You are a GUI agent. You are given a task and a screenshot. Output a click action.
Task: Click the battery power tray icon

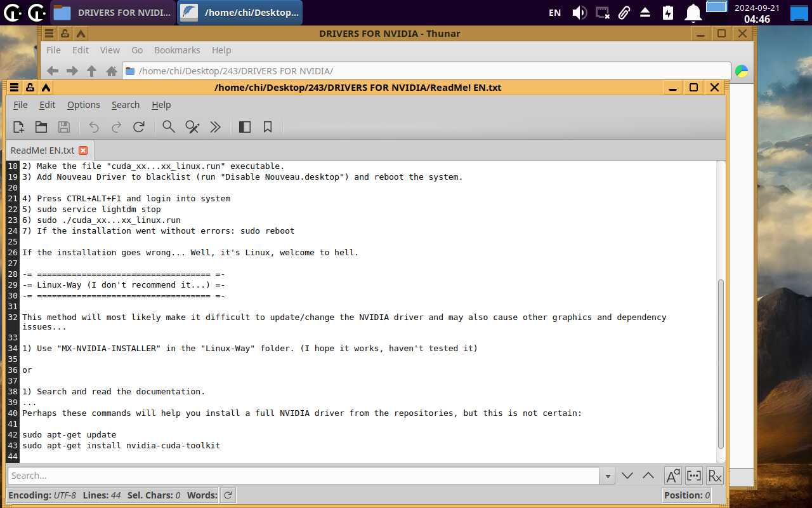pos(668,13)
